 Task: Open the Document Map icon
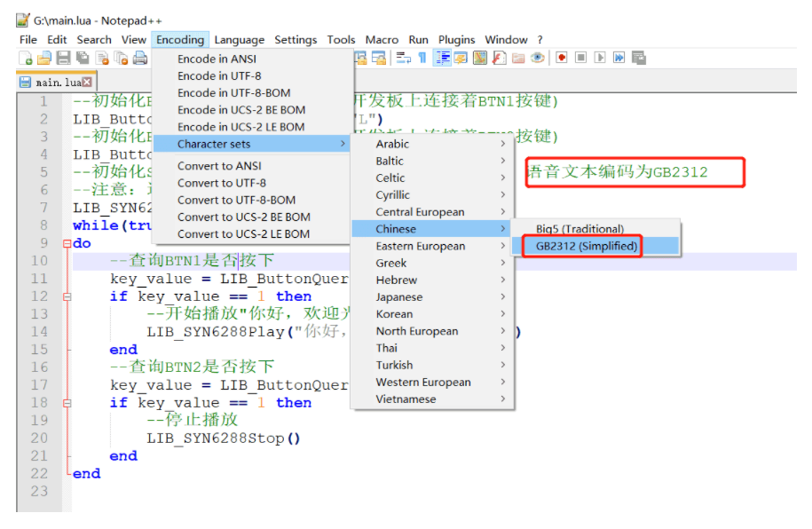[480, 58]
